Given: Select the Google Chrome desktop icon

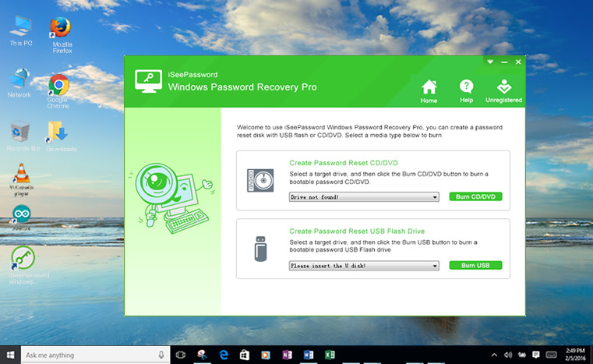Looking at the screenshot, I should coord(58,91).
